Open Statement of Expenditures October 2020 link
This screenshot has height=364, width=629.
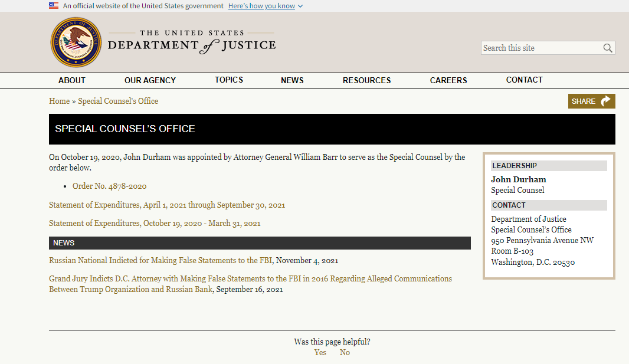[155, 223]
